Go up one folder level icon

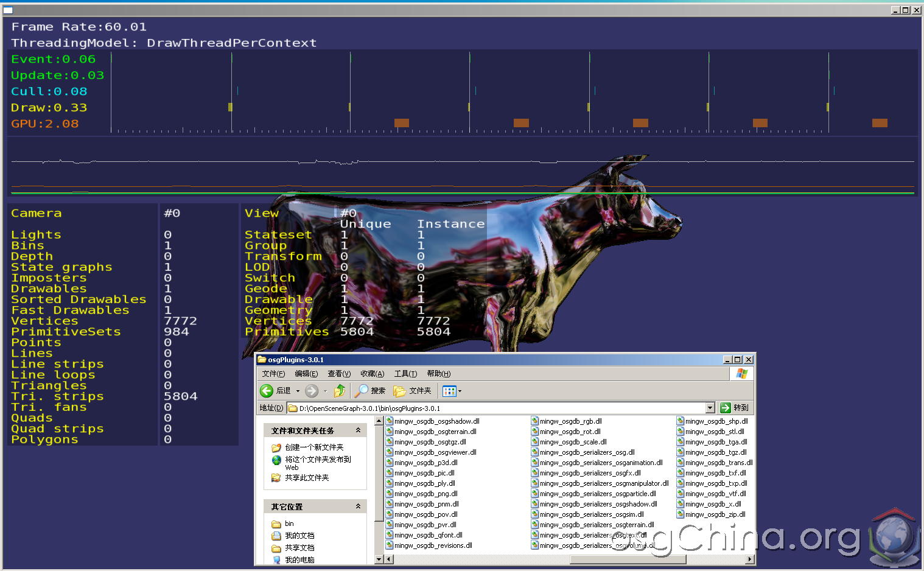[x=340, y=391]
